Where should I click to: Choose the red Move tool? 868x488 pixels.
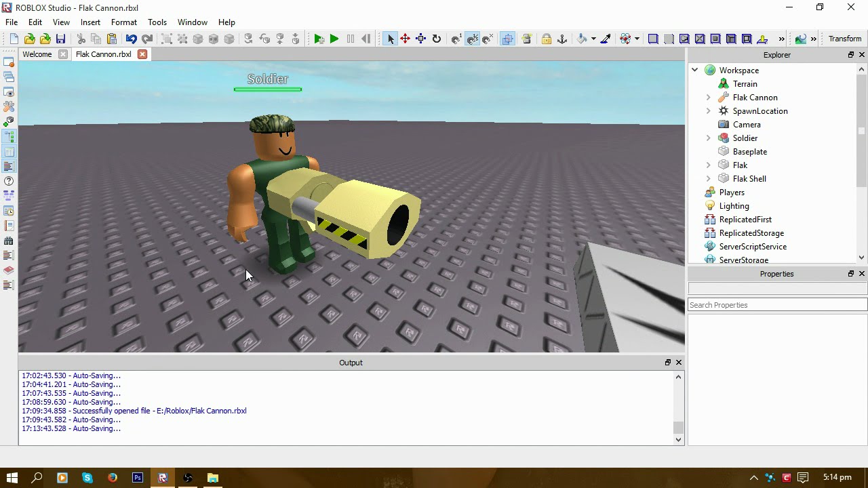coord(406,39)
